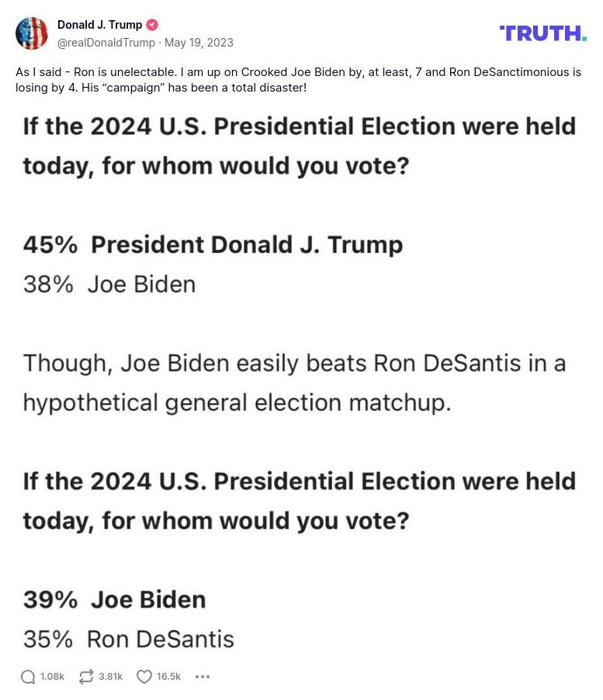Click the "38% Joe Biden" result line
Viewport: 603px width, 700px height.
(x=109, y=284)
